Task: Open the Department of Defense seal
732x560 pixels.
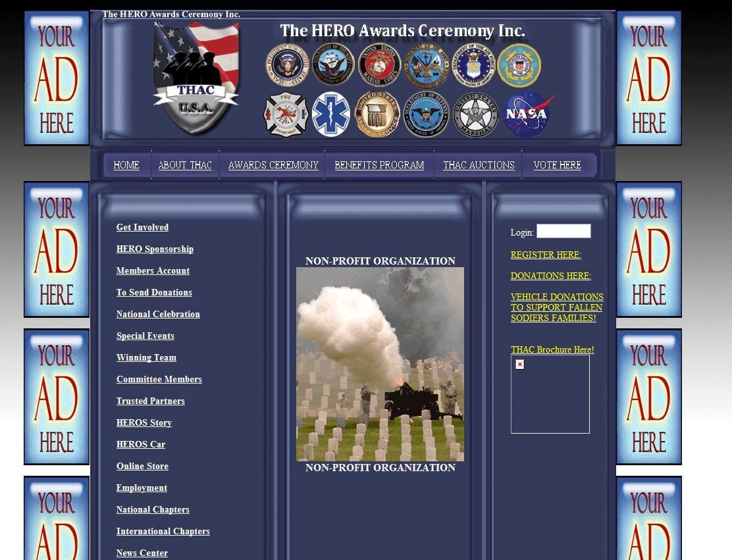Action: [x=426, y=115]
